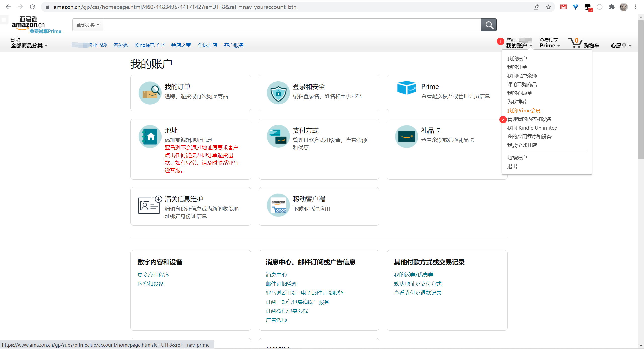Click the My Orders package icon
The height and width of the screenshot is (349, 644).
(x=150, y=93)
